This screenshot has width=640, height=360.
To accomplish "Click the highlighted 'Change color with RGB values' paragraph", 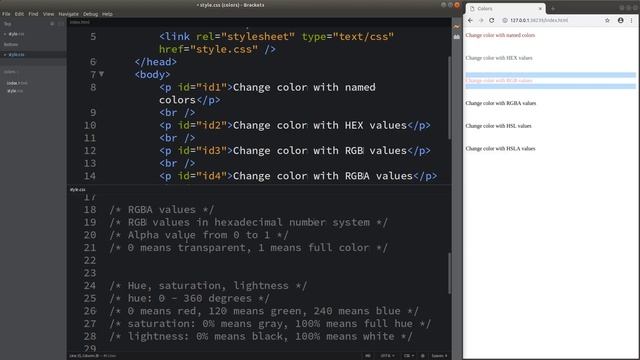I will (499, 81).
